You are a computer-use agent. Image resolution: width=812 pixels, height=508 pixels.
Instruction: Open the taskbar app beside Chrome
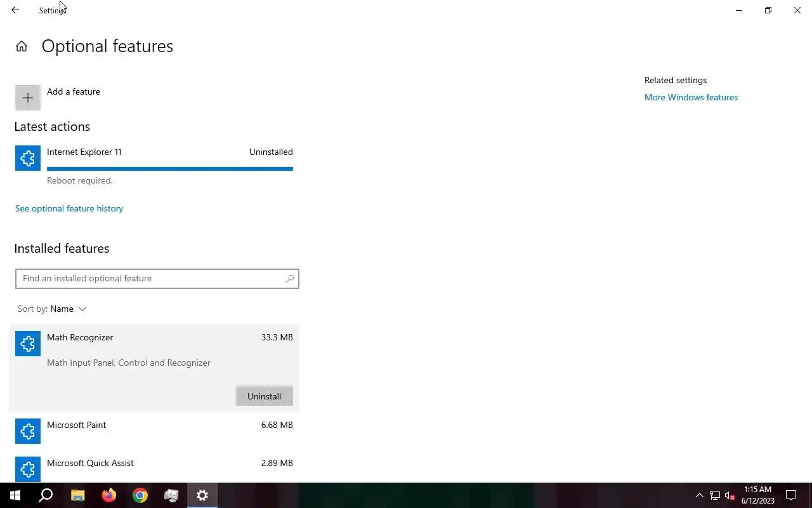coord(171,495)
